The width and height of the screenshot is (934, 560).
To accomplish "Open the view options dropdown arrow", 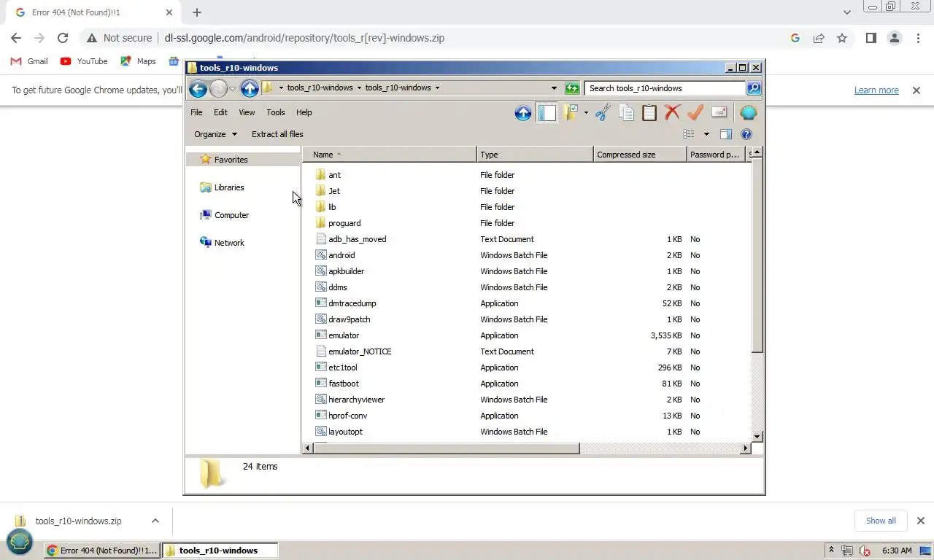I will click(706, 134).
